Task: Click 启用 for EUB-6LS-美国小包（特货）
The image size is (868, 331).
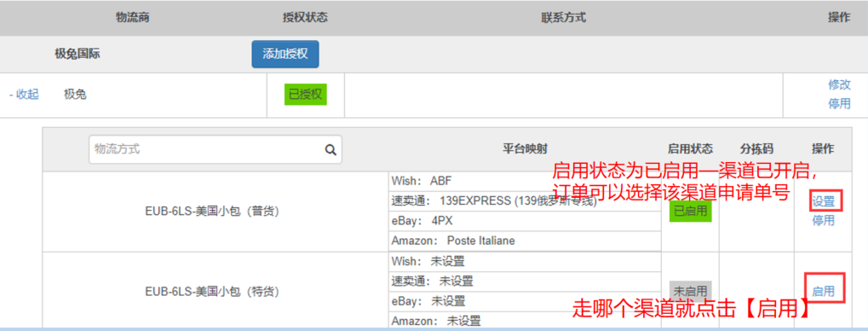Action: pos(823,291)
